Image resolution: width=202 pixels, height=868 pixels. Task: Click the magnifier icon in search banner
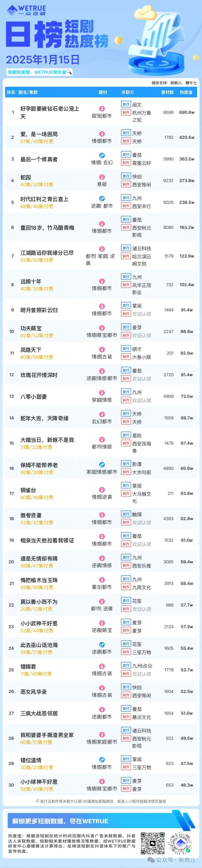coord(69,72)
